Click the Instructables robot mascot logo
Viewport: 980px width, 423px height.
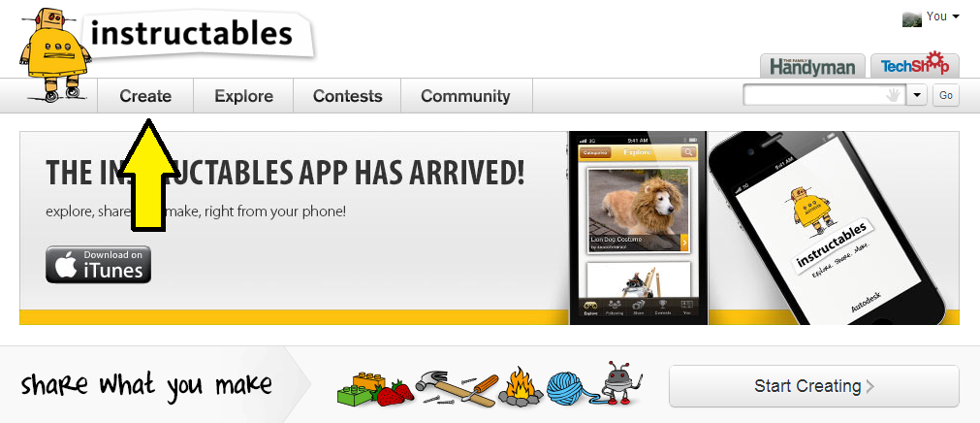point(55,55)
